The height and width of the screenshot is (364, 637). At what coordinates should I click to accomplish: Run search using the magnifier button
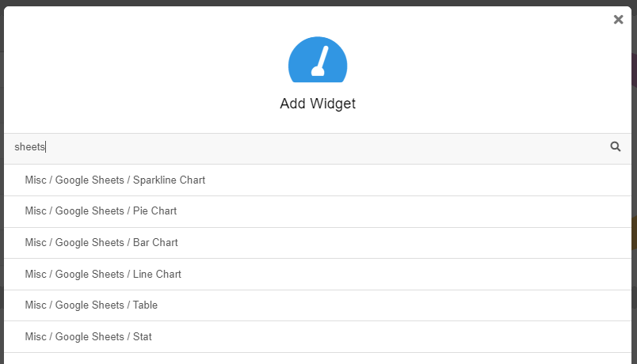point(616,146)
